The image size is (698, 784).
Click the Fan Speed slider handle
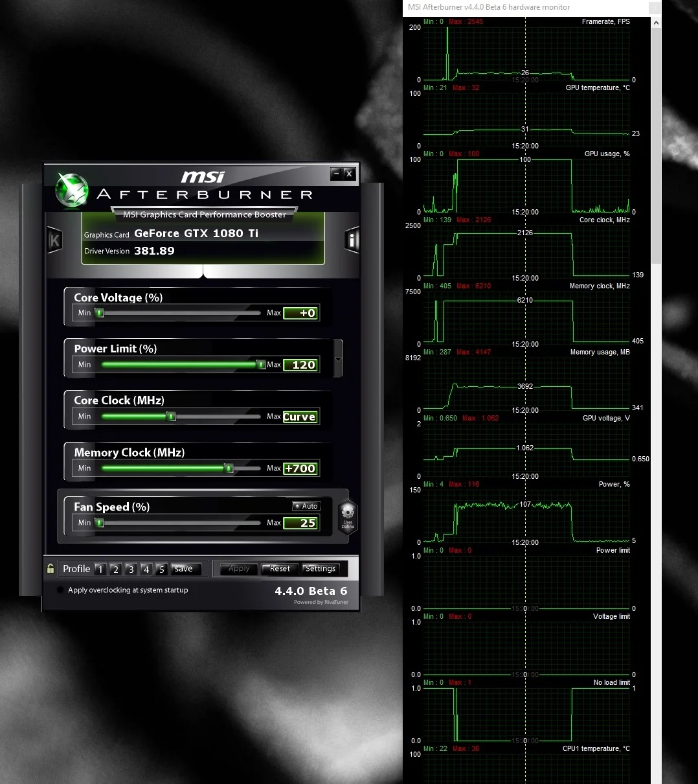(x=100, y=523)
